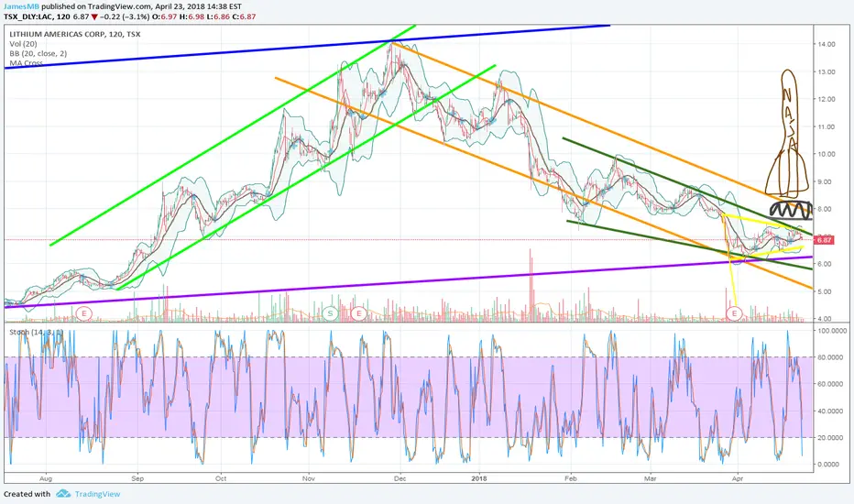Viewport: 854px width, 504px height.
Task: Click the Feb label on the time axis
Action: click(570, 479)
